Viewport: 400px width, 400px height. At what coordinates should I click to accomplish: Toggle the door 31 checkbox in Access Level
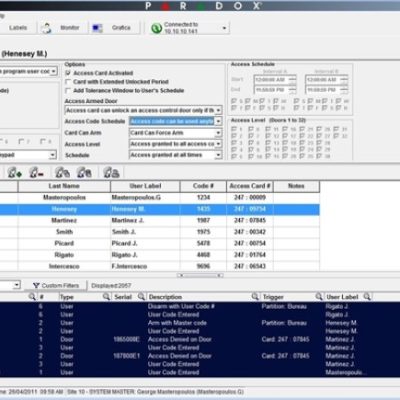336,129
